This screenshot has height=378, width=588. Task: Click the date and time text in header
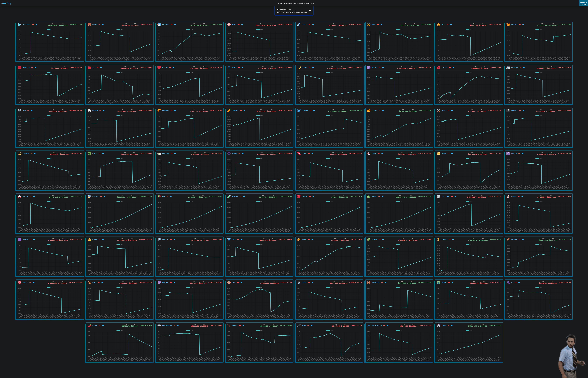click(x=296, y=3)
